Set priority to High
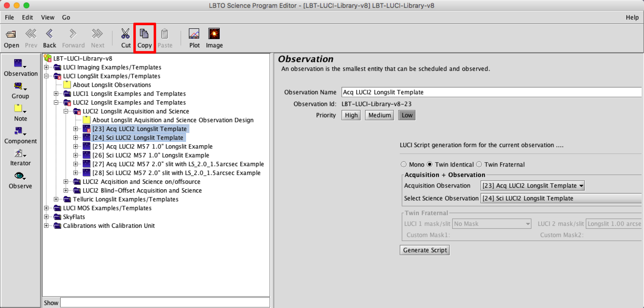The width and height of the screenshot is (644, 308). tap(351, 115)
